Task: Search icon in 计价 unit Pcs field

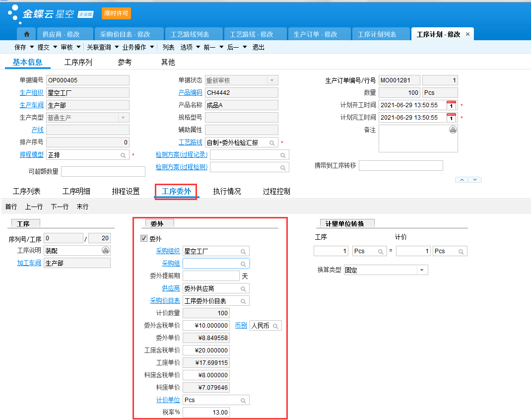Action: [461, 252]
